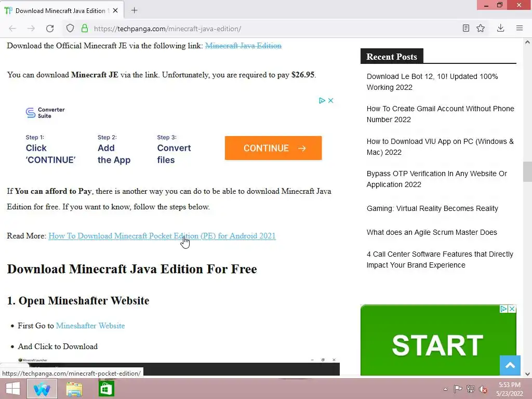Click the AdChoices icon on Converter Suite ad
This screenshot has height=399, width=532.
(x=322, y=100)
